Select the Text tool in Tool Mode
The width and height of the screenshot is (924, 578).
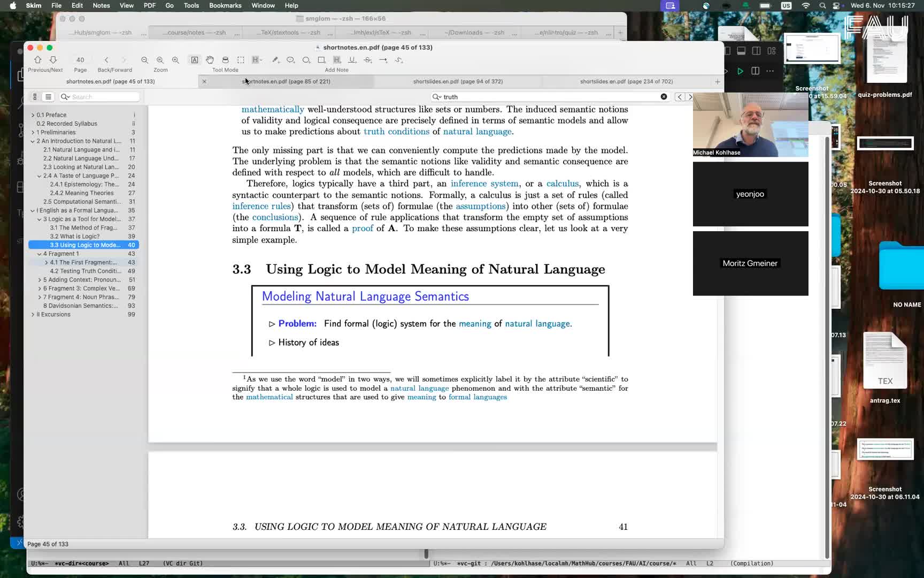[195, 60]
